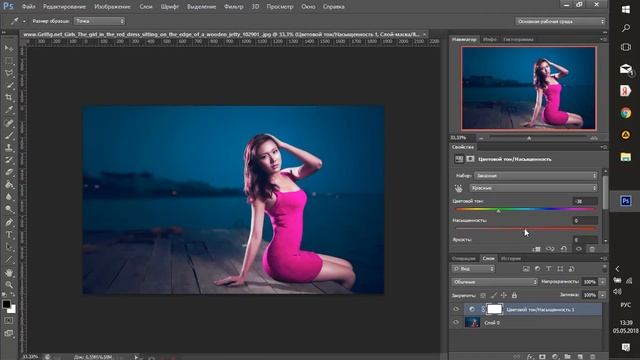Select the Quick Selection tool
Viewport: 640px width, 360px height.
[9, 85]
